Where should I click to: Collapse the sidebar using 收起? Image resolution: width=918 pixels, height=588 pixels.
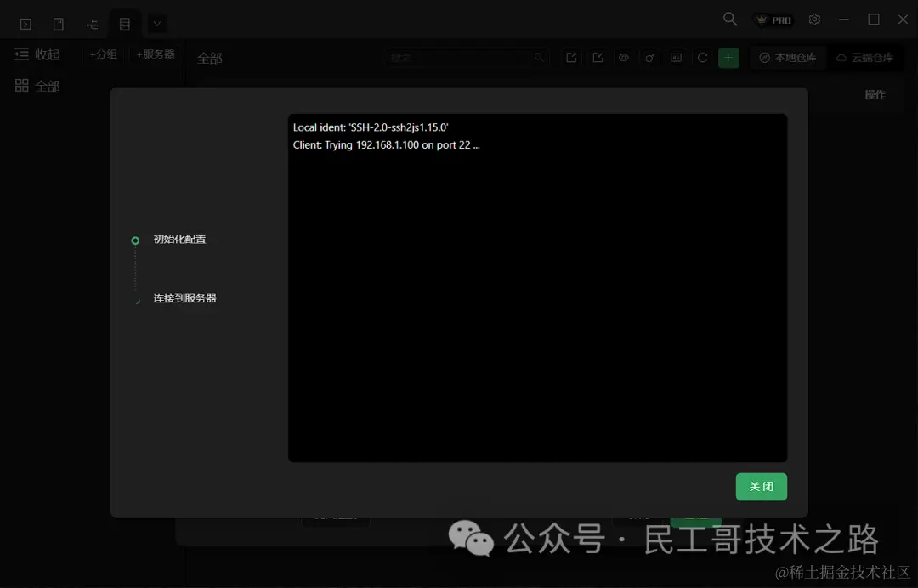(37, 54)
